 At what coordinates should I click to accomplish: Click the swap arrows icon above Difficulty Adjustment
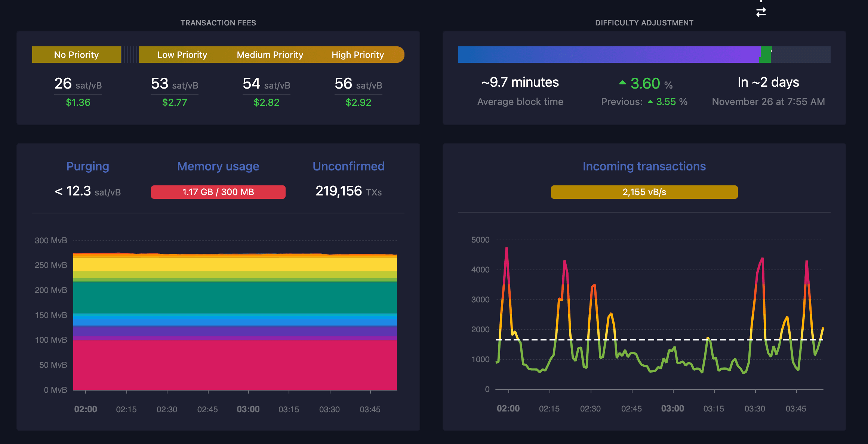(x=761, y=12)
